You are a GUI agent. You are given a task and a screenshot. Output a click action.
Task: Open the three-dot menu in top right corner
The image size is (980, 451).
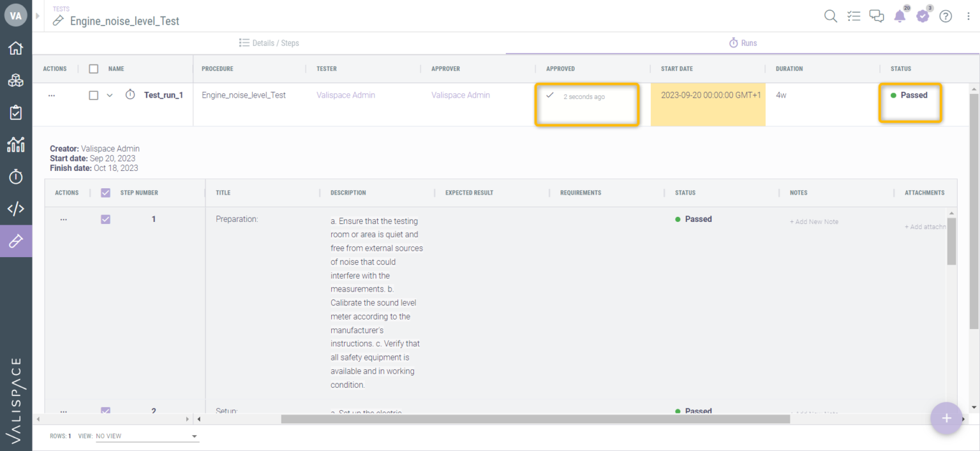[x=968, y=16]
